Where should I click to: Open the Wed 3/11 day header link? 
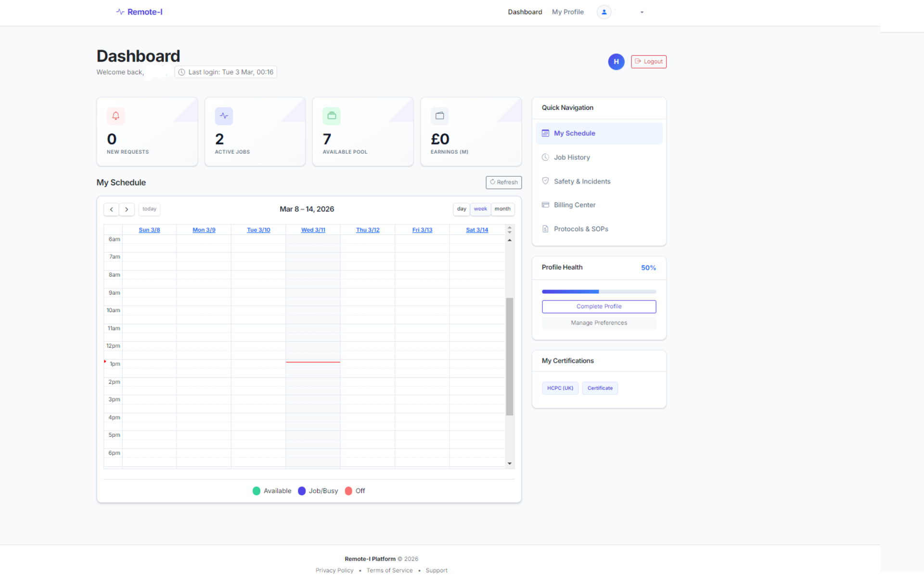(x=313, y=230)
